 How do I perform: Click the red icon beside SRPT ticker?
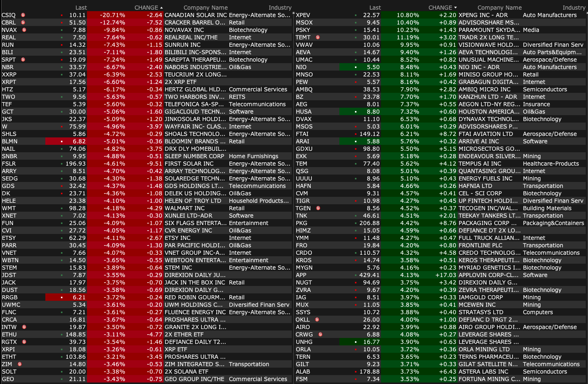coord(23,60)
